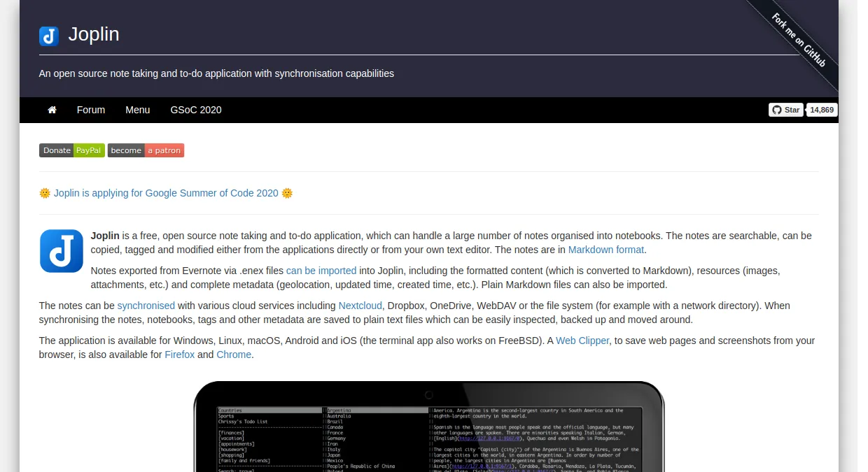
Task: Open the 14,869 stargazers count
Action: pyautogui.click(x=822, y=110)
